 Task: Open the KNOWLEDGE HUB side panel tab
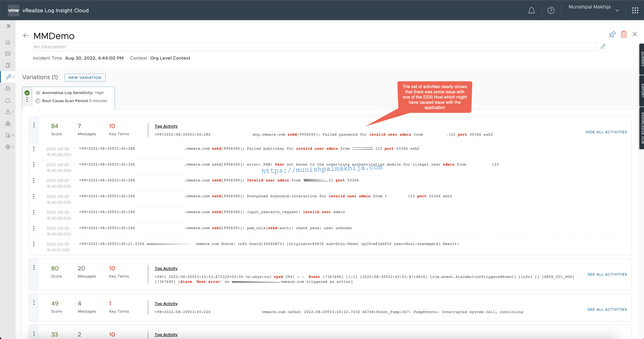coord(642,128)
